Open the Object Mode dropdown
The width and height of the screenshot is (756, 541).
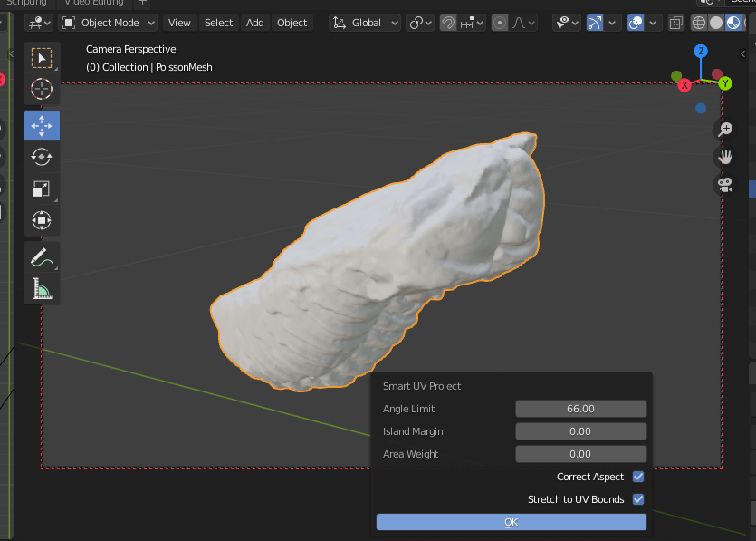click(108, 23)
